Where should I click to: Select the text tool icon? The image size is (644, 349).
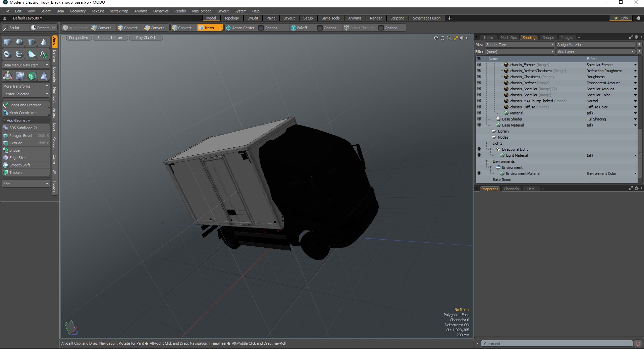coord(44,54)
